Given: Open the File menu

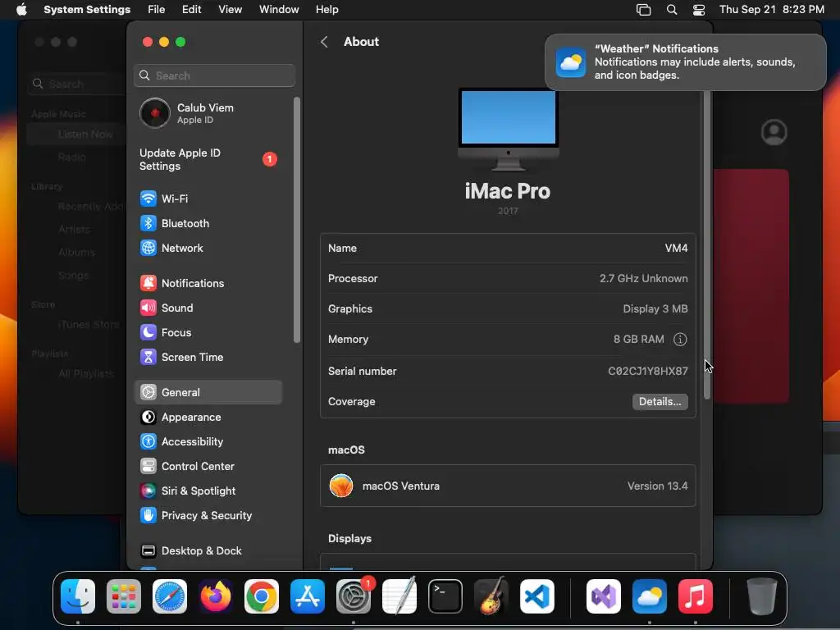Looking at the screenshot, I should (157, 10).
